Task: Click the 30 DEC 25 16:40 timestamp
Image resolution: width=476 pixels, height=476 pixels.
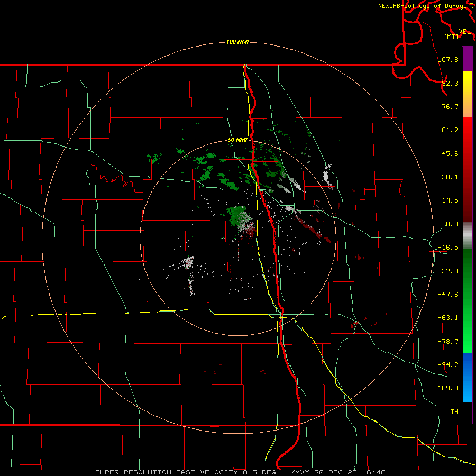Action: [x=350, y=472]
